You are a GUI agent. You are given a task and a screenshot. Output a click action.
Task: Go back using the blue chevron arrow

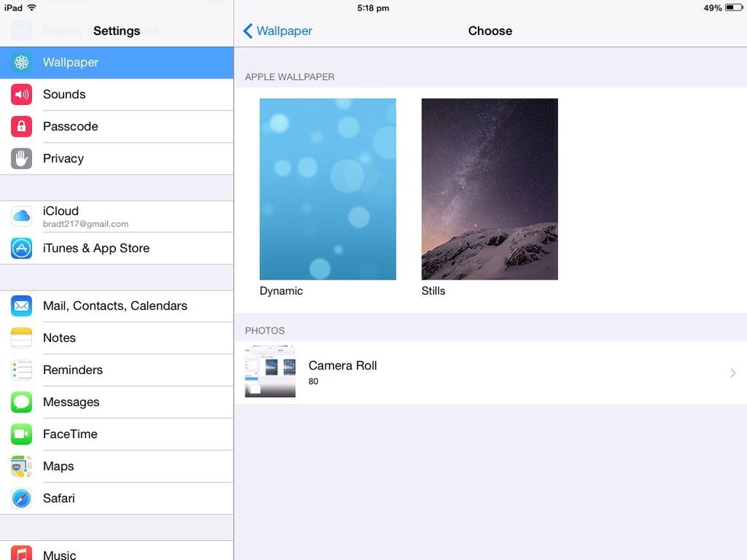point(248,31)
